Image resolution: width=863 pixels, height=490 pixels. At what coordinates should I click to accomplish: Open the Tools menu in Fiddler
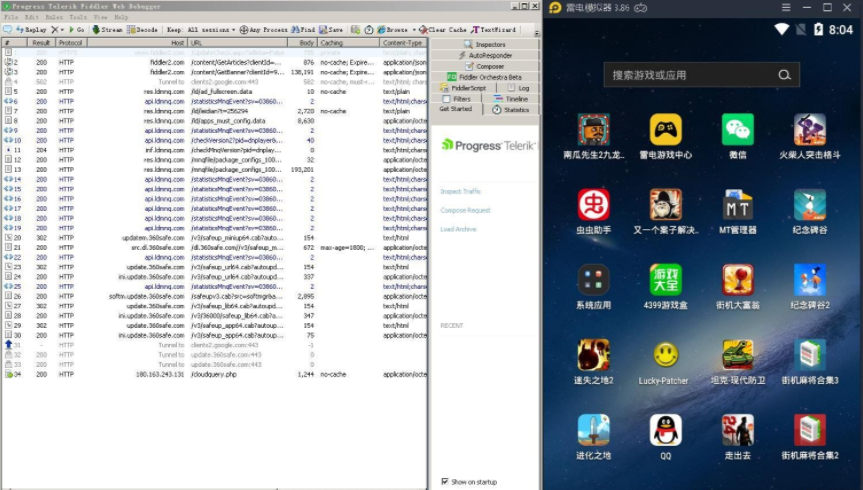point(78,17)
